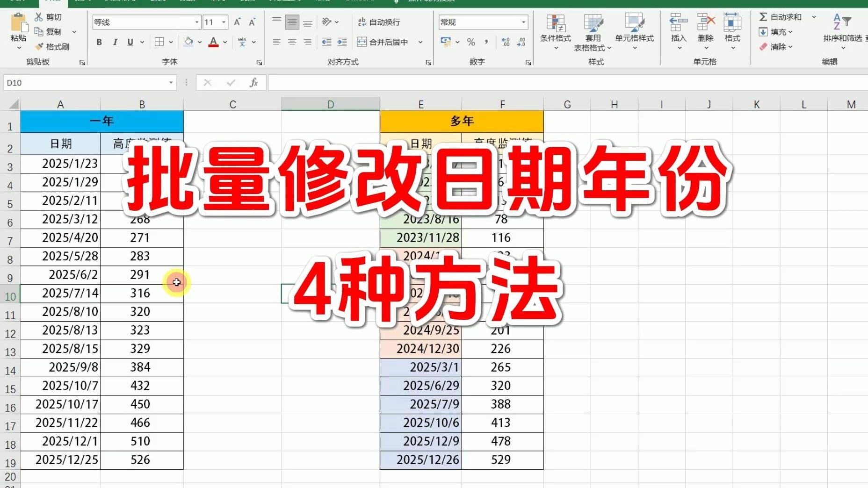
Task: Open Number dialog launcher in 数字 group
Action: point(528,62)
